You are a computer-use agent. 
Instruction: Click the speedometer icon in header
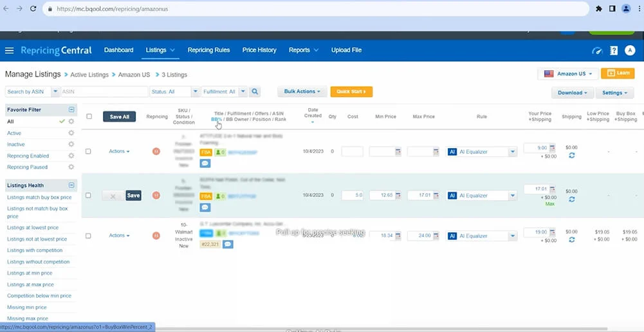pos(597,50)
